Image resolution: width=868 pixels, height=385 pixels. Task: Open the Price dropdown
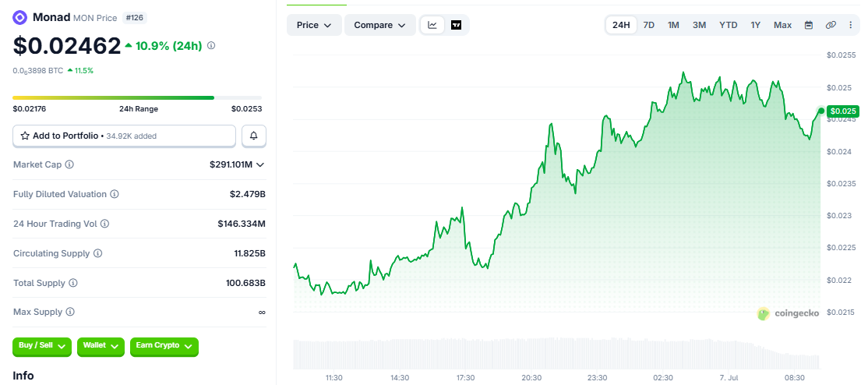314,25
